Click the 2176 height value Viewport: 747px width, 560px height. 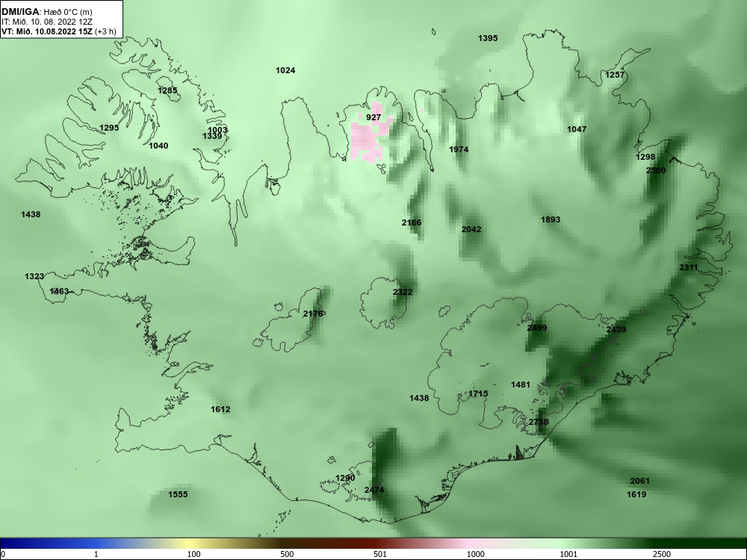point(313,314)
